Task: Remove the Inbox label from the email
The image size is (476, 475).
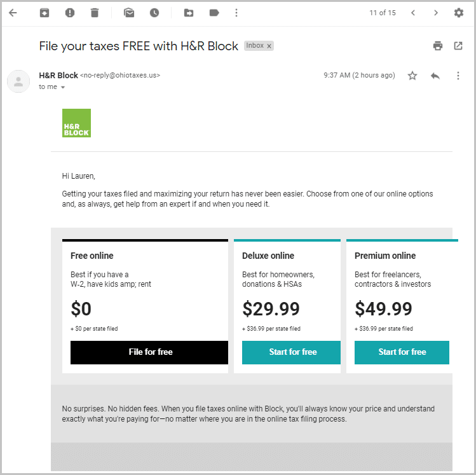Action: [269, 46]
